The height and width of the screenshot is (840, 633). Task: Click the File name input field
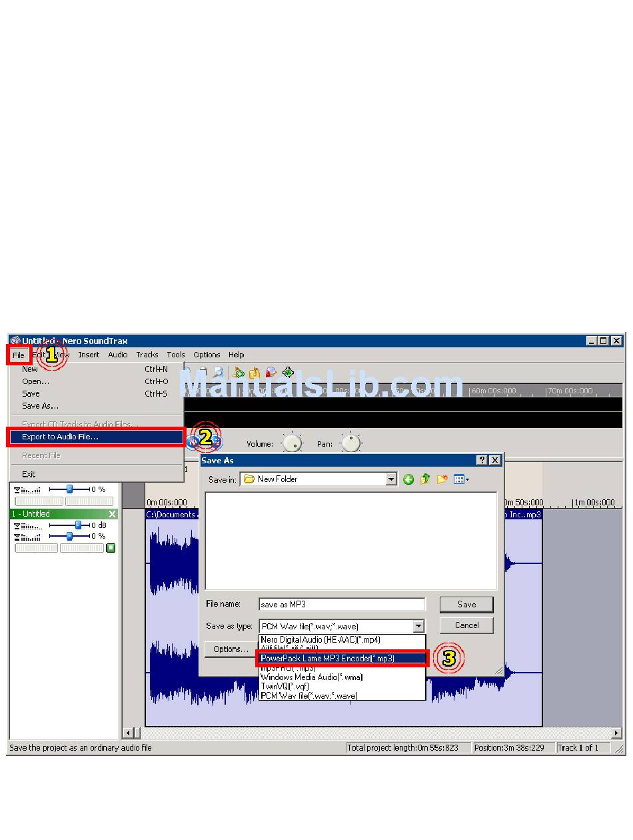[342, 605]
